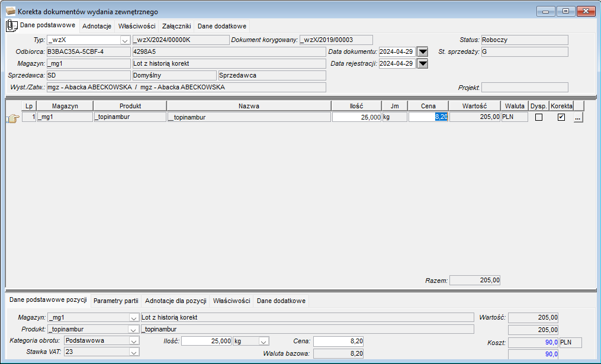Click the Razem total 205,00

pos(475,281)
